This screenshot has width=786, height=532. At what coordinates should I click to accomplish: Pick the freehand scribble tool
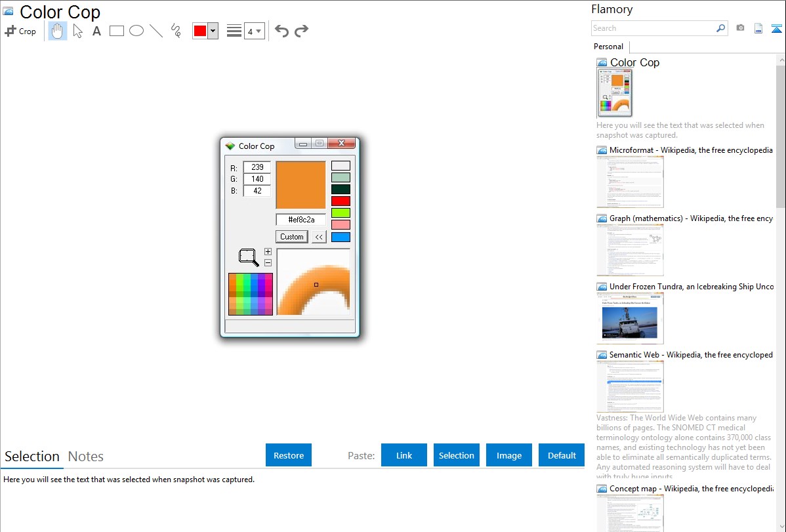176,31
